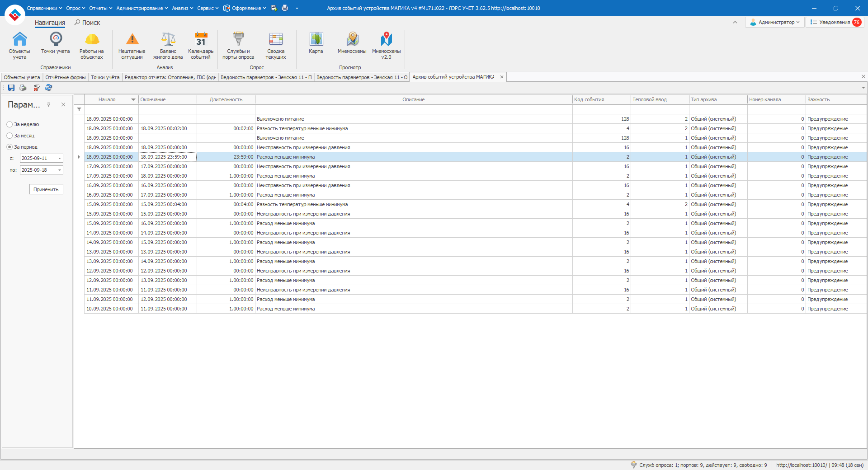868x470 pixels.
Task: Open Календарь событий calendar icon
Action: coord(201,45)
